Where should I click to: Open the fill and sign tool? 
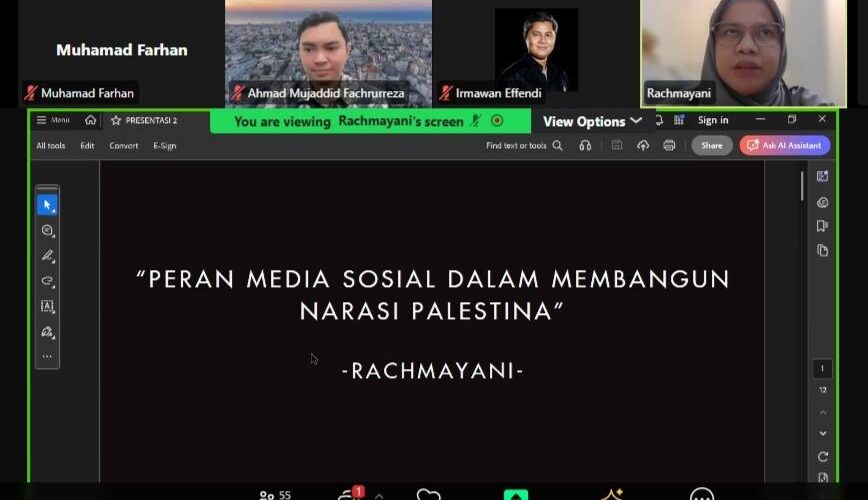point(47,331)
